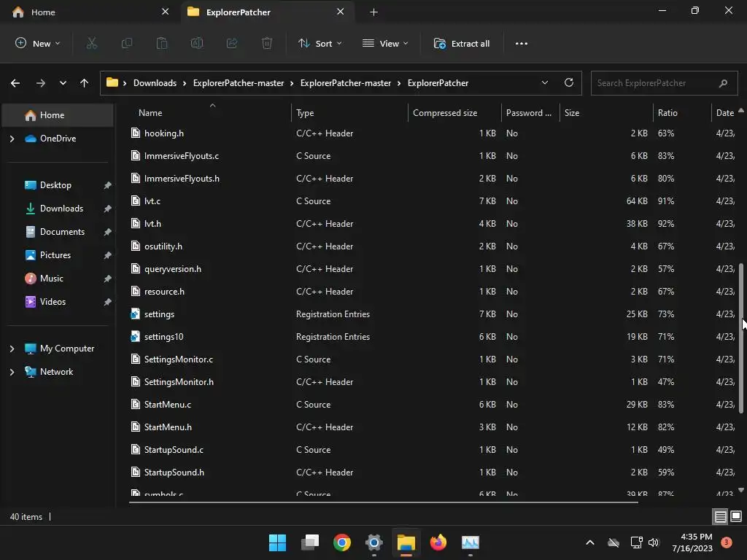The width and height of the screenshot is (747, 560).
Task: Click chevron after Downloads in breadcrumb
Action: click(185, 83)
